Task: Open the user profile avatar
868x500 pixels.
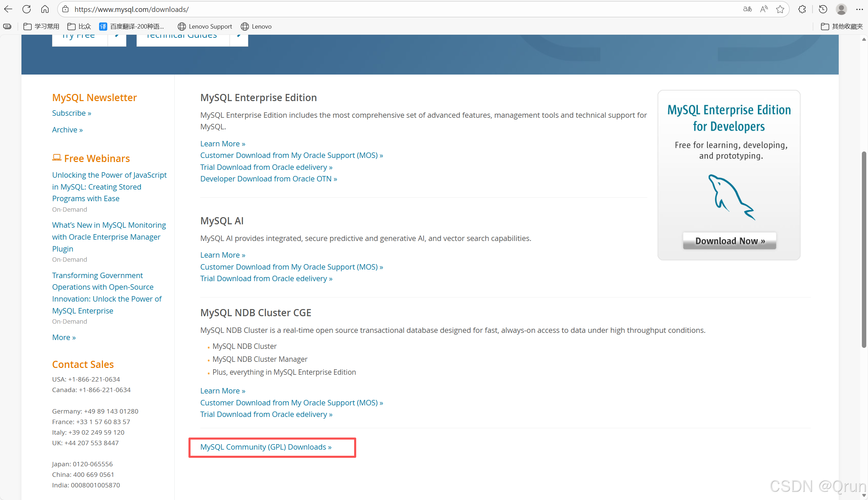Action: click(x=841, y=9)
